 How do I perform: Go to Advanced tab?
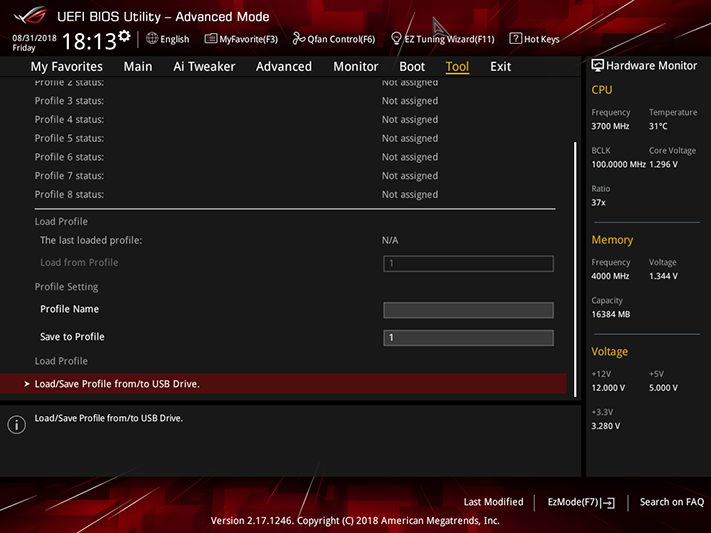click(x=284, y=67)
